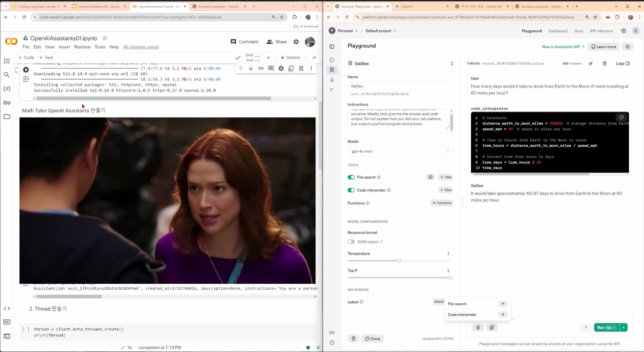
Task: Delete assistant trash icon beside Clone
Action: 353,339
